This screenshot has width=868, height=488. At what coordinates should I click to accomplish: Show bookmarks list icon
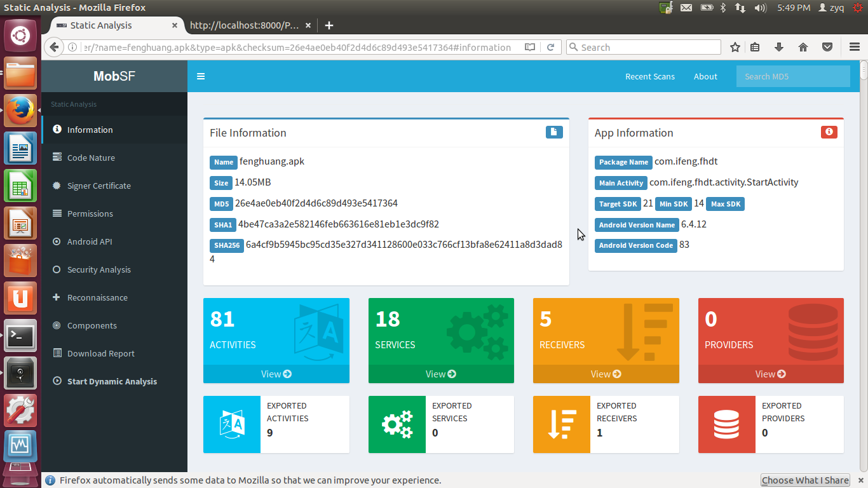point(755,47)
